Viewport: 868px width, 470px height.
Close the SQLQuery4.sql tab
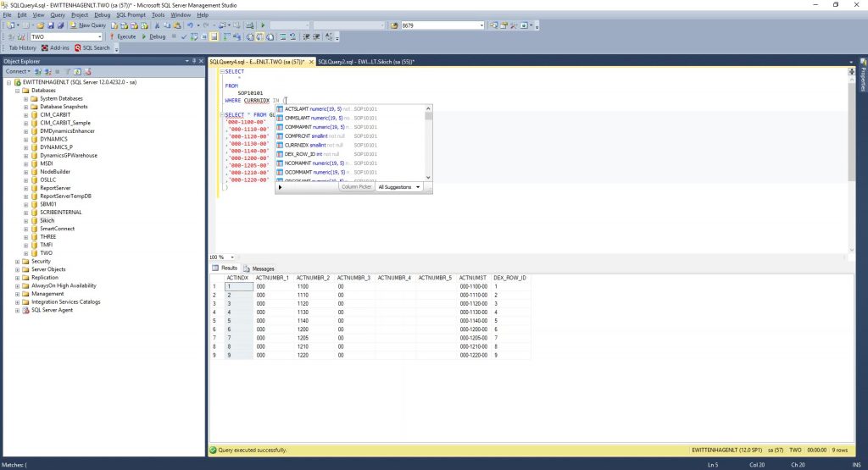pyautogui.click(x=311, y=62)
